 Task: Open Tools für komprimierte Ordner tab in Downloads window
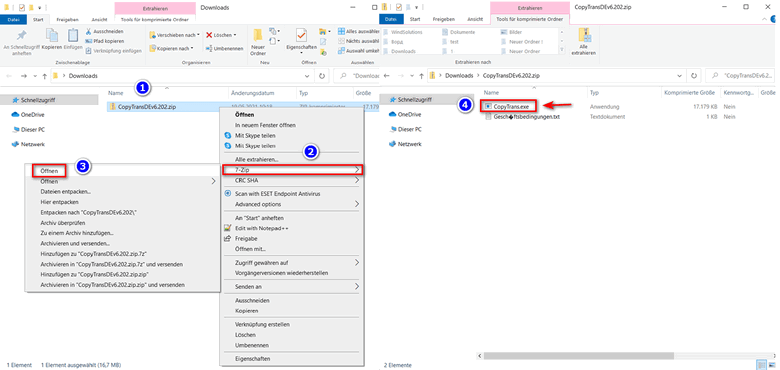pyautogui.click(x=155, y=19)
